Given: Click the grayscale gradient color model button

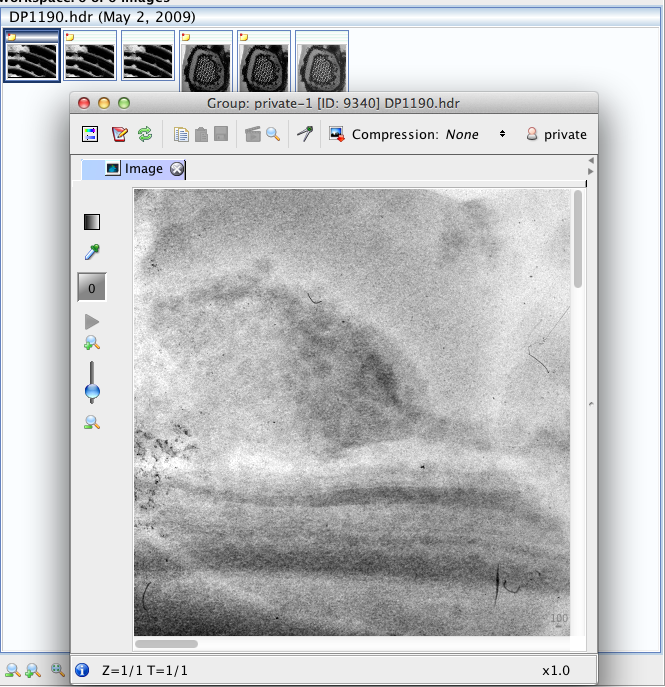Looking at the screenshot, I should pos(92,222).
